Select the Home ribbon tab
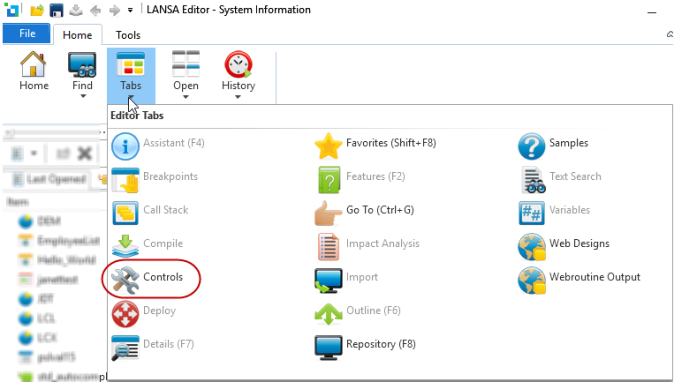The height and width of the screenshot is (382, 674). click(77, 35)
